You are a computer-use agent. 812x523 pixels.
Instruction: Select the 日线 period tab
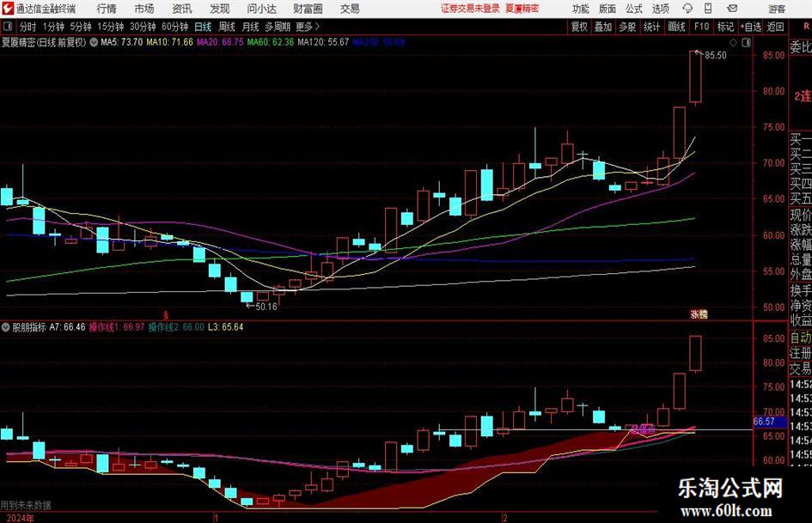tap(203, 27)
